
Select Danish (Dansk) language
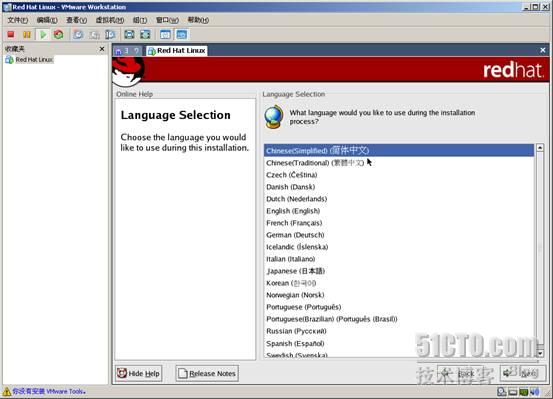399,187
